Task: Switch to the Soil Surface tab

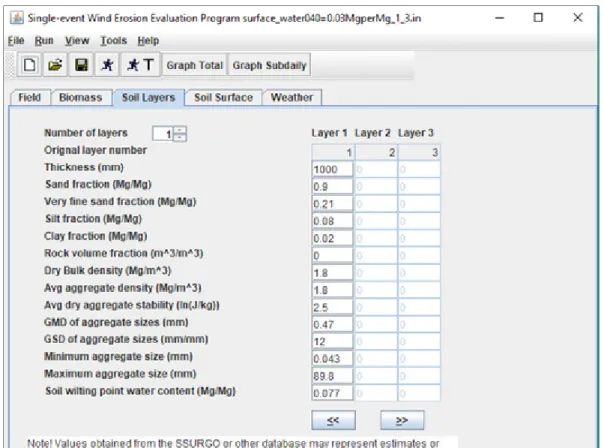Action: pyautogui.click(x=223, y=97)
